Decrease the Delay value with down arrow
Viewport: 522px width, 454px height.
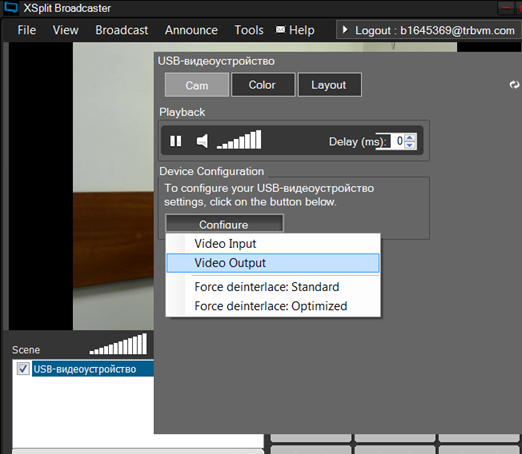[410, 145]
